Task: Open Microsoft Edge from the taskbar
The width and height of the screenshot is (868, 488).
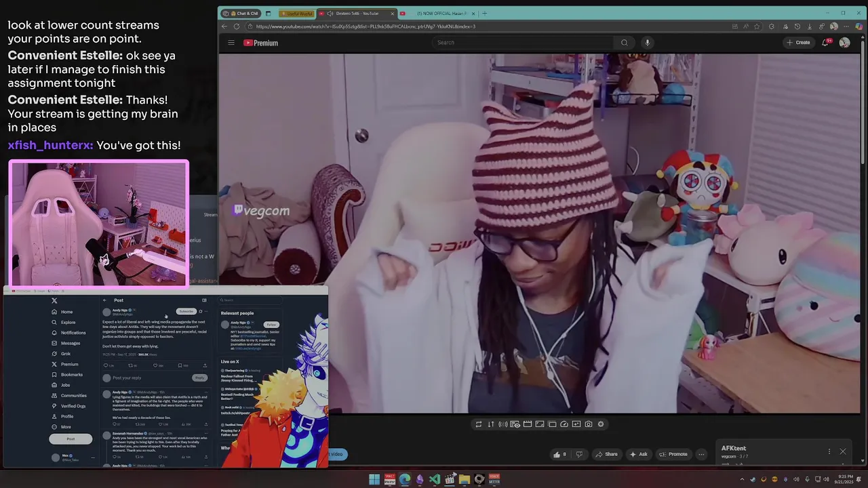Action: click(405, 480)
